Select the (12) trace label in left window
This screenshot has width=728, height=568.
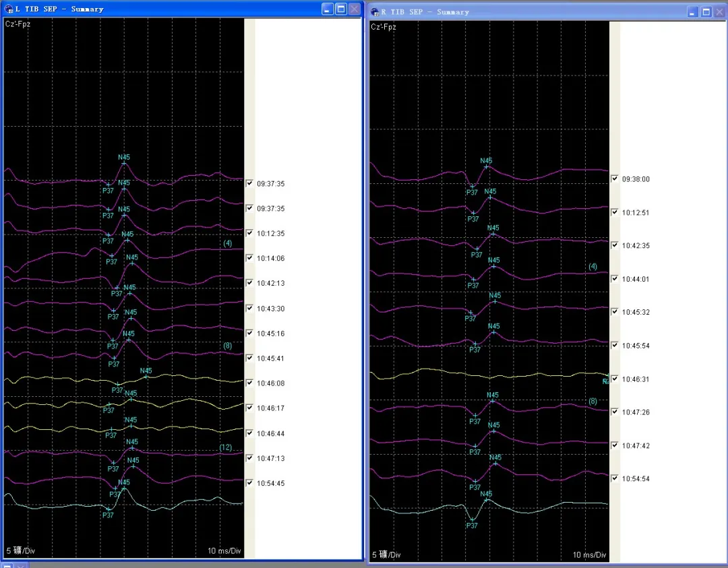click(x=225, y=447)
